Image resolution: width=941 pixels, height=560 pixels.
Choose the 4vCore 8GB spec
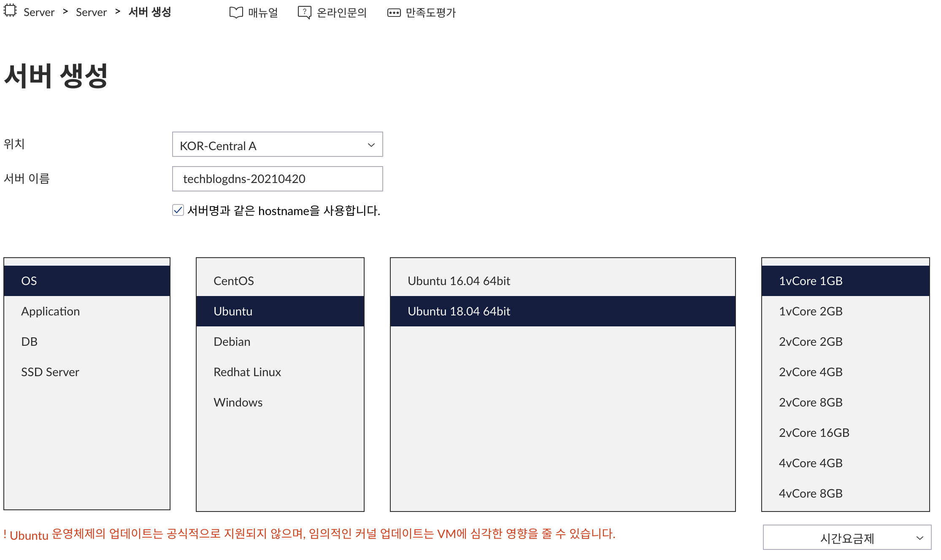(811, 493)
